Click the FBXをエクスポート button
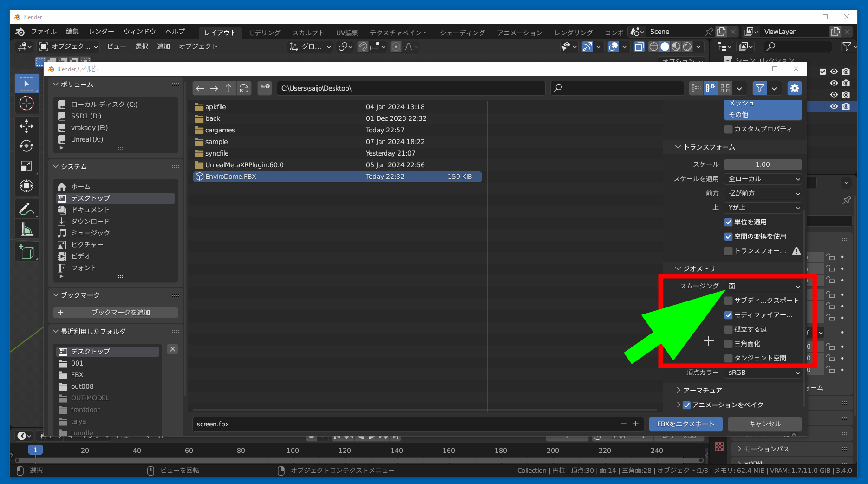The height and width of the screenshot is (484, 868). pos(685,424)
